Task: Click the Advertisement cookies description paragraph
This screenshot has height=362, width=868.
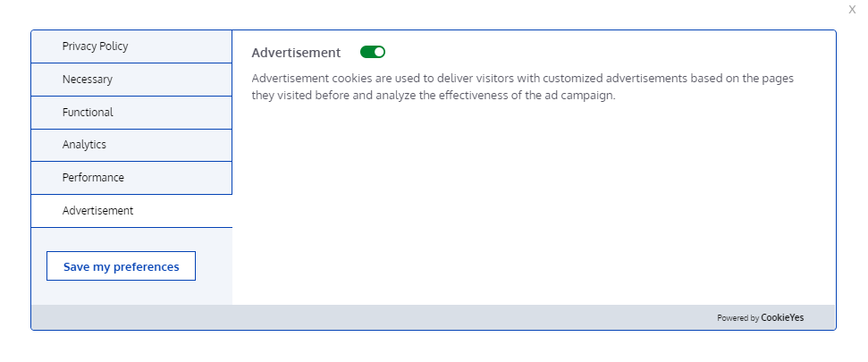Action: point(523,87)
